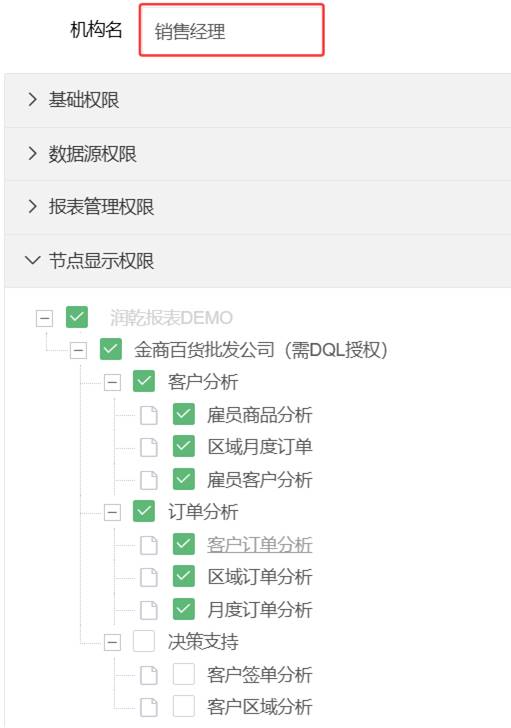This screenshot has height=728, width=511.
Task: Uncheck the 区域月度订单 checkbox
Action: click(184, 446)
